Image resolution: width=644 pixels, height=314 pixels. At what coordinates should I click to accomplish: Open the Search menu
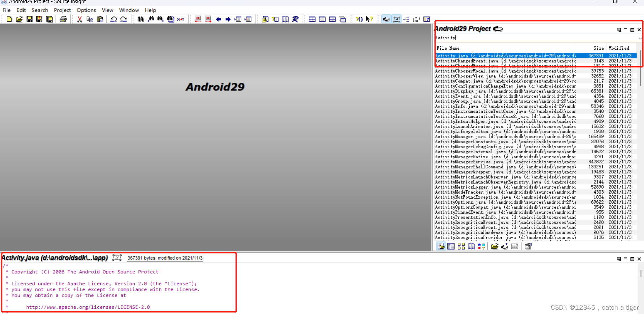[40, 10]
